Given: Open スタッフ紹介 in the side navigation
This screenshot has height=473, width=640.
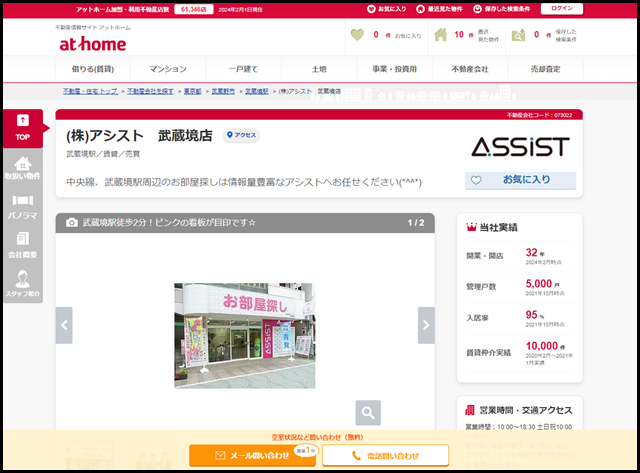Looking at the screenshot, I should [x=23, y=284].
